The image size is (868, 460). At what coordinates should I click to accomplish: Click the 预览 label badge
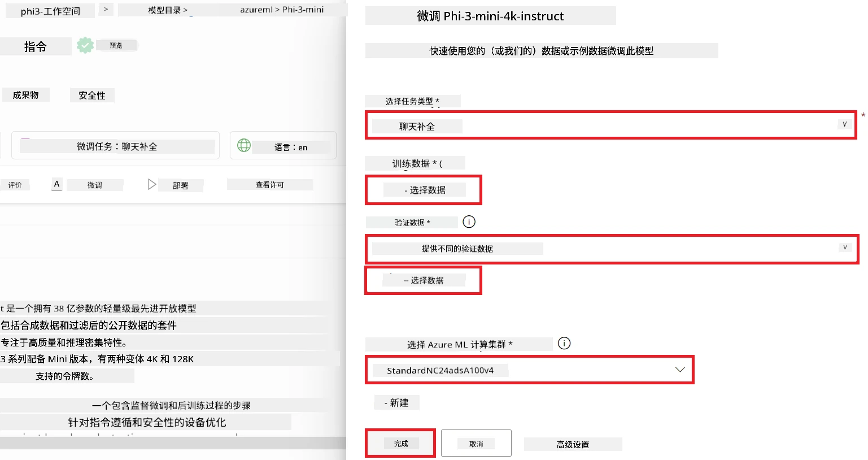tap(116, 45)
